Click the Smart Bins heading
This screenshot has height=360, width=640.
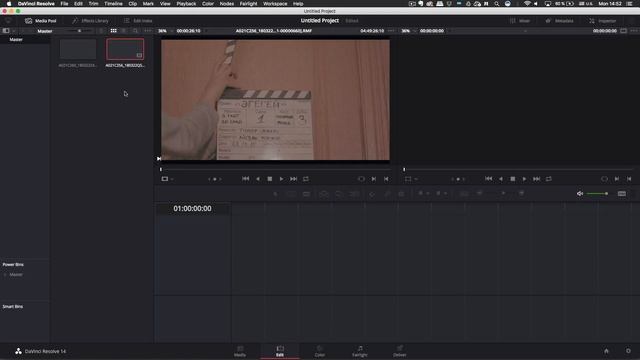click(13, 307)
